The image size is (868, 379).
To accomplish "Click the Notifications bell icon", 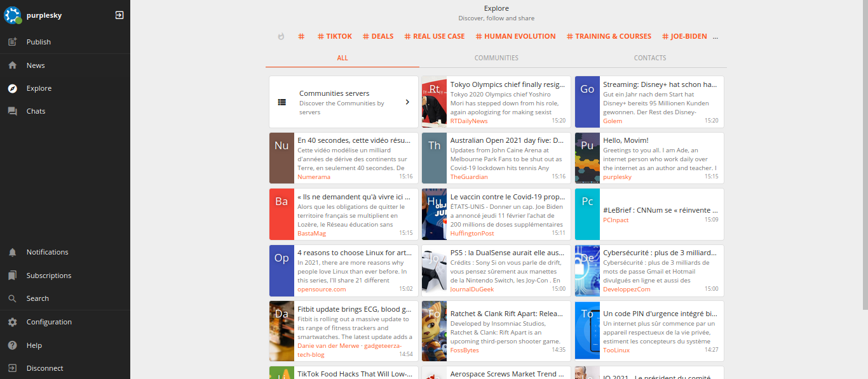I will point(13,252).
